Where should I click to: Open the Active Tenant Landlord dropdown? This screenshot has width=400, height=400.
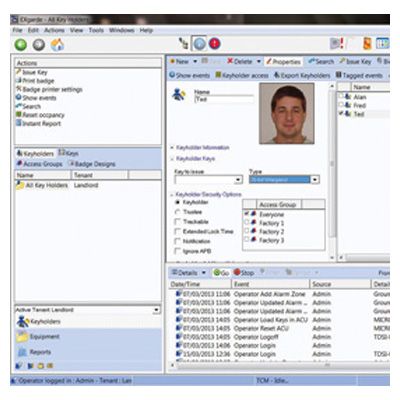156,310
